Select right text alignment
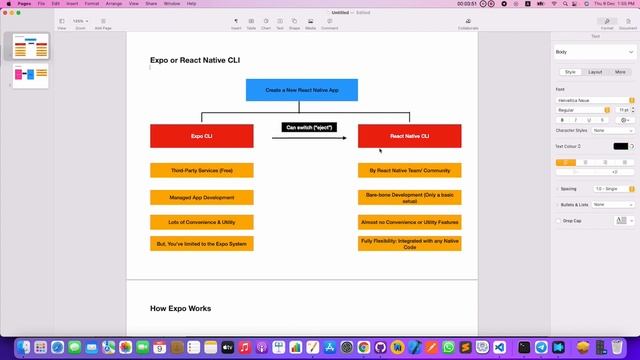 (605, 162)
